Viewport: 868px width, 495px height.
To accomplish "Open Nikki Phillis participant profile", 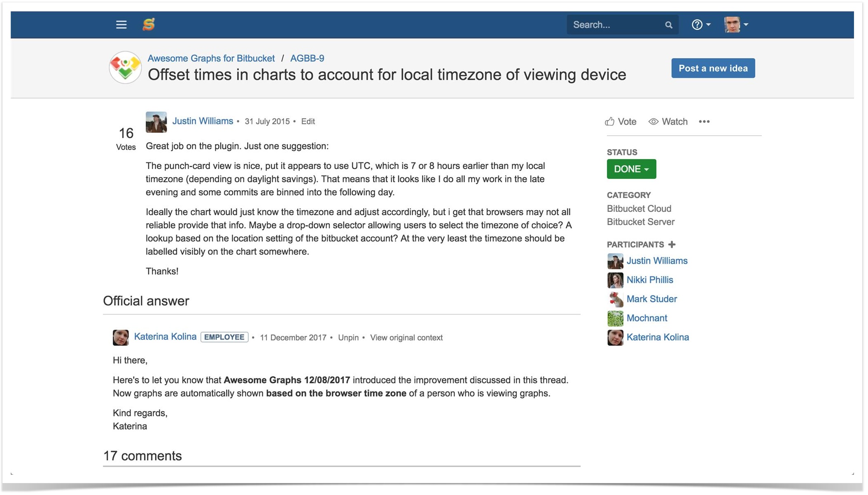I will [x=649, y=280].
